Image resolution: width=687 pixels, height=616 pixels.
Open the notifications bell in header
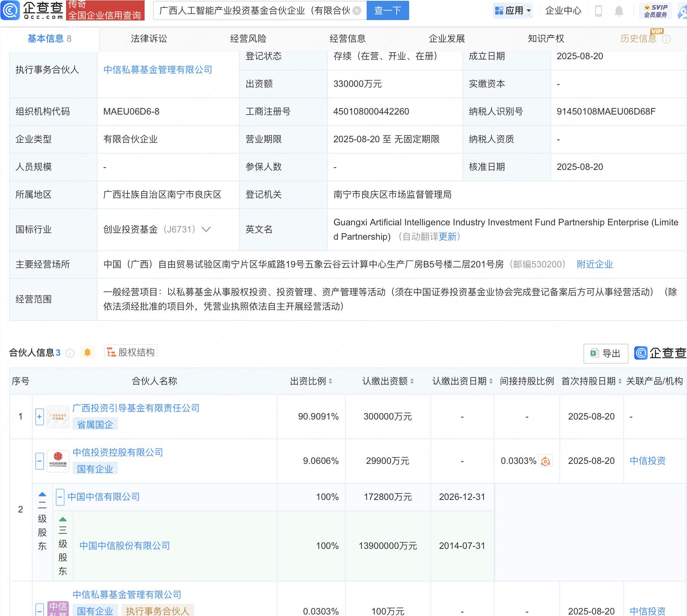coord(619,11)
